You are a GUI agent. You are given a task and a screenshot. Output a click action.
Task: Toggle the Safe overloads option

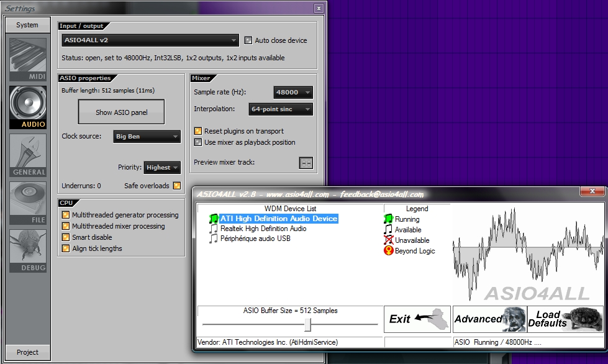pyautogui.click(x=177, y=186)
